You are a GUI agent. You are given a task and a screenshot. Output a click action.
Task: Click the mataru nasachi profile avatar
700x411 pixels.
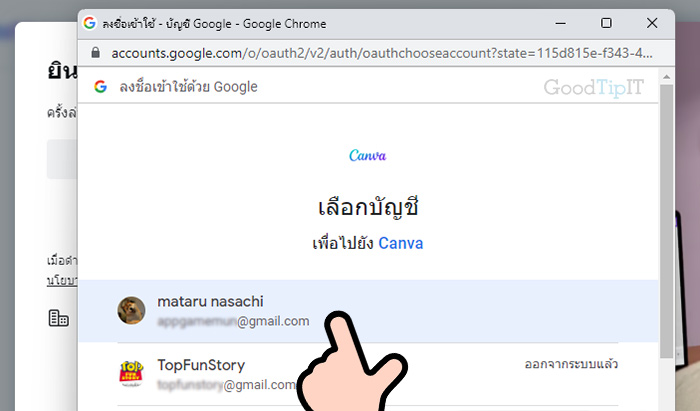131,310
